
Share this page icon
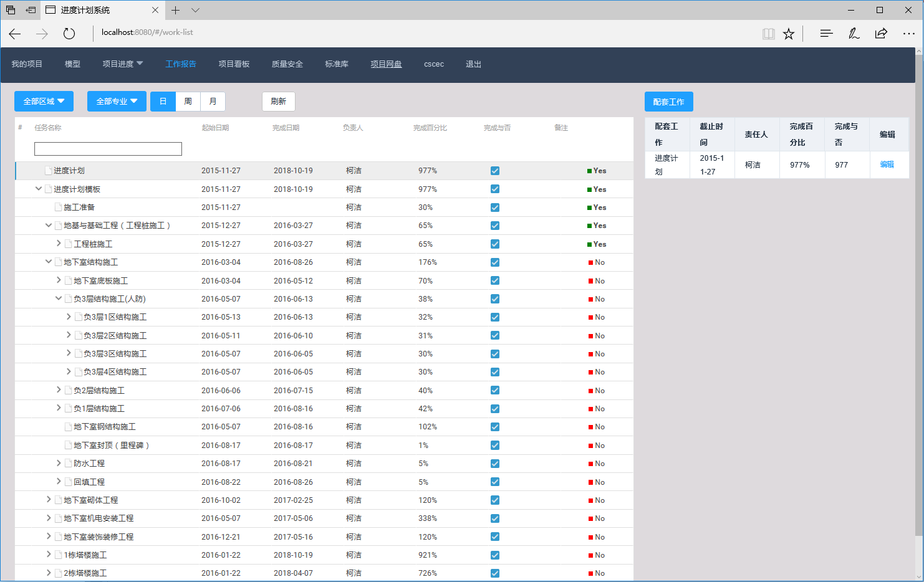point(881,34)
